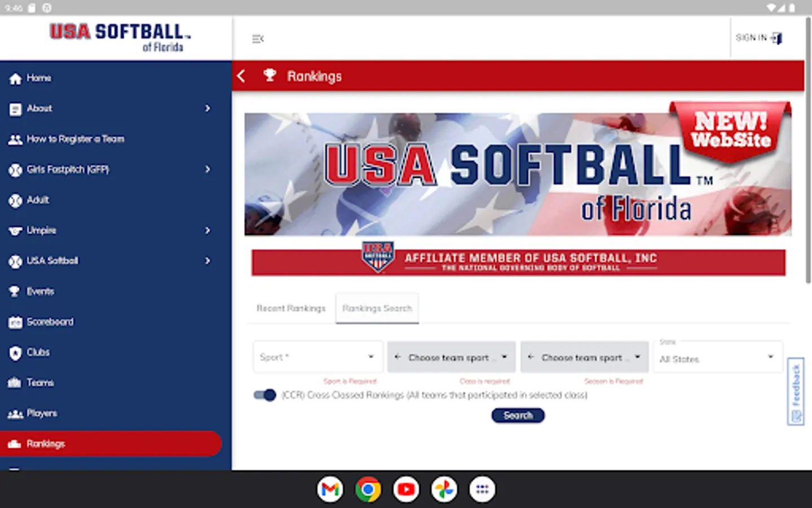Click the Clubs shield icon
Image resolution: width=812 pixels, height=508 pixels.
click(15, 353)
